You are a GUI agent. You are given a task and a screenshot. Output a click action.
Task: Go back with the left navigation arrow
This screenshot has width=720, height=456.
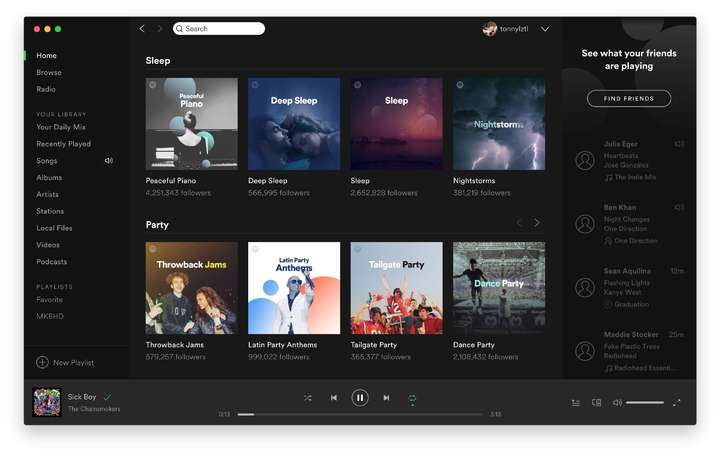[142, 28]
